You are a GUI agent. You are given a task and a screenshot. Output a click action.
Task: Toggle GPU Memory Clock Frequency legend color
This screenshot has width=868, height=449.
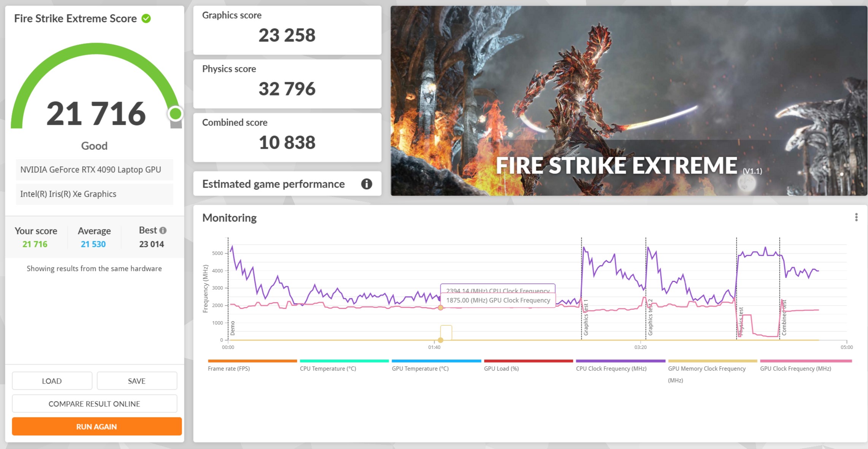pos(712,361)
